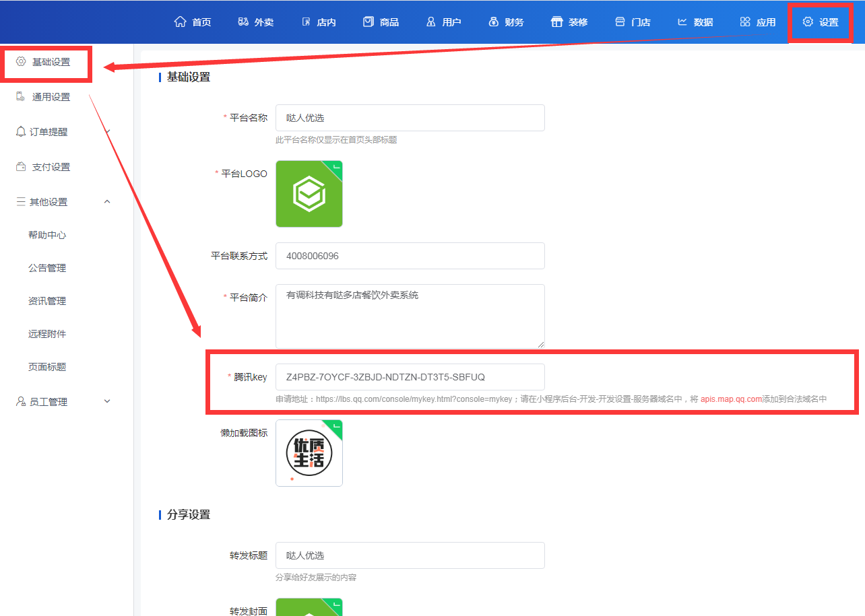
Task: Click the chart icon beside 数据
Action: click(x=682, y=22)
